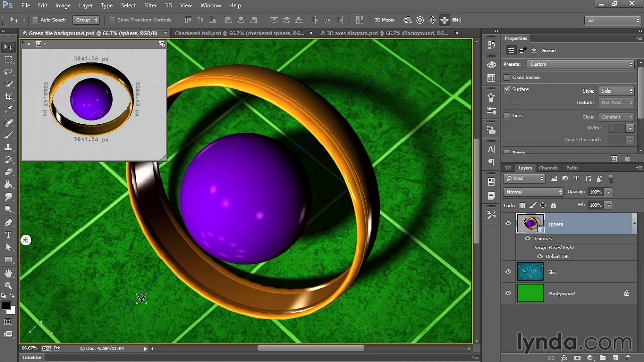Select the Rectangular Marquee tool

(x=8, y=59)
